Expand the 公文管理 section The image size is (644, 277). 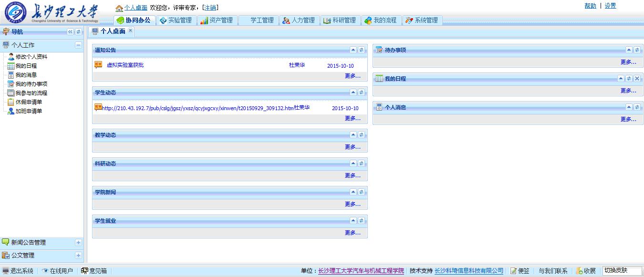click(78, 256)
